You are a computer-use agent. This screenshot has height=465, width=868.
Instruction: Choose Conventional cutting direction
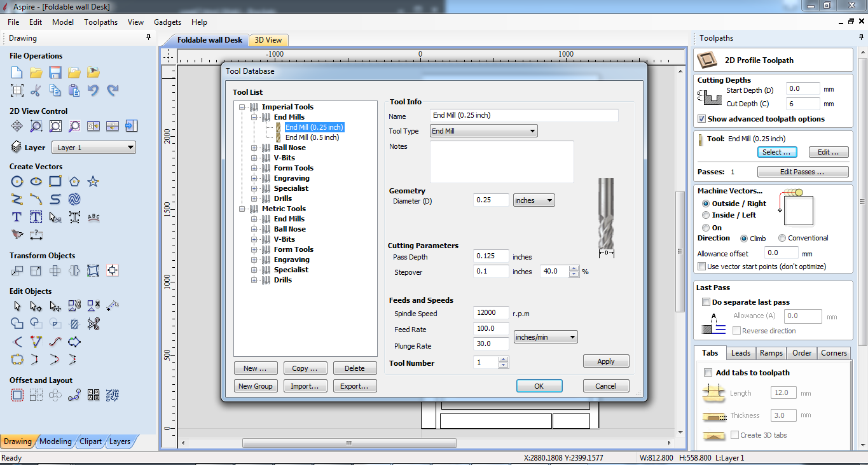click(x=782, y=239)
